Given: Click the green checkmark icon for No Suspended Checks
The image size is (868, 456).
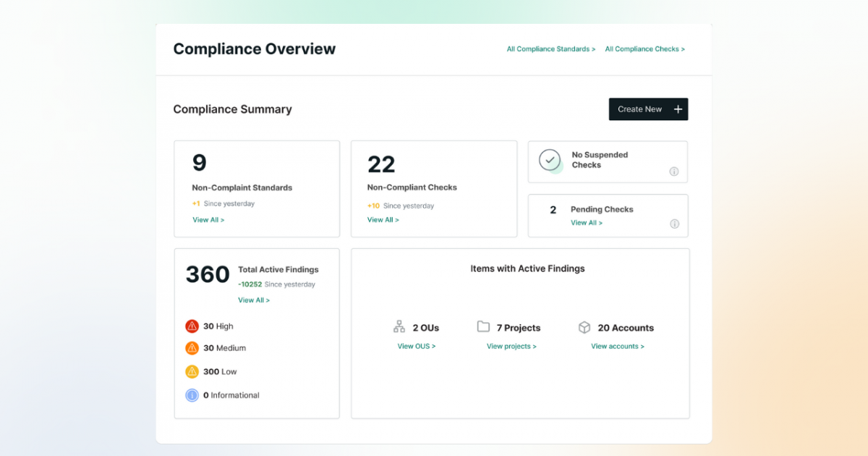Looking at the screenshot, I should tap(550, 161).
